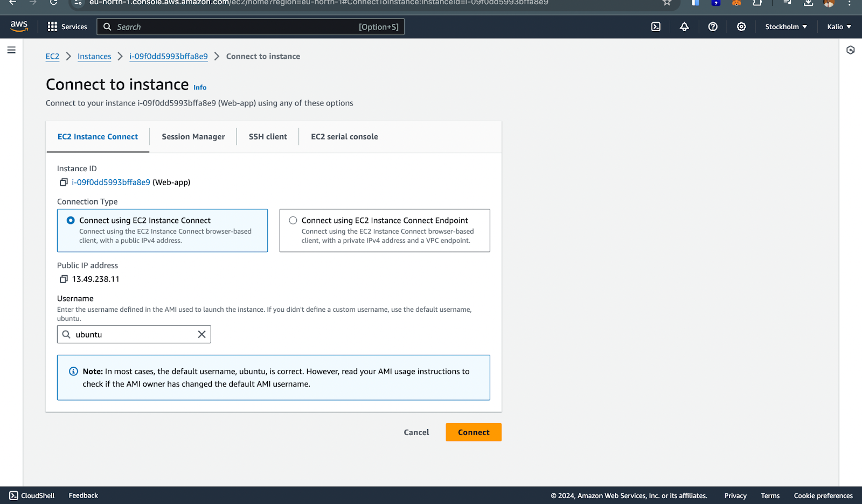
Task: Clear the username field with the X
Action: point(201,334)
